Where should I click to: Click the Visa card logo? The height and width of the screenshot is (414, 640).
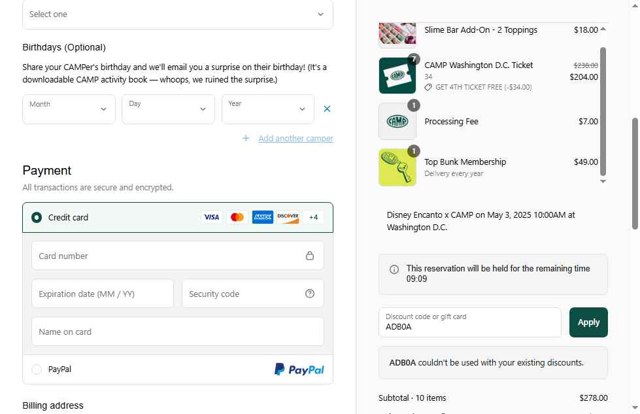click(211, 217)
